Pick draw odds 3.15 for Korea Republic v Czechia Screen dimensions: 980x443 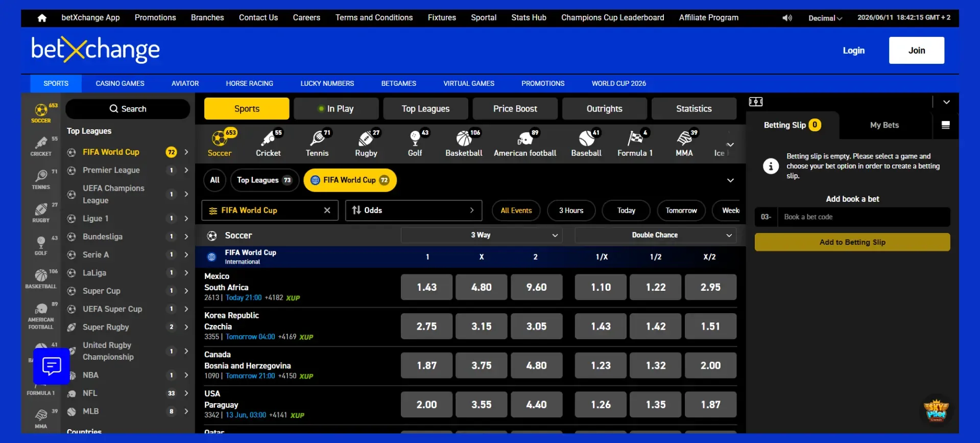482,327
